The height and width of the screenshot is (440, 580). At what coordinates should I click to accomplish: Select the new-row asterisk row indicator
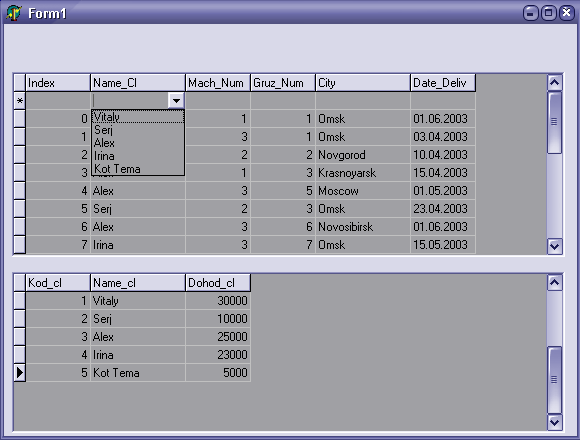tap(20, 101)
